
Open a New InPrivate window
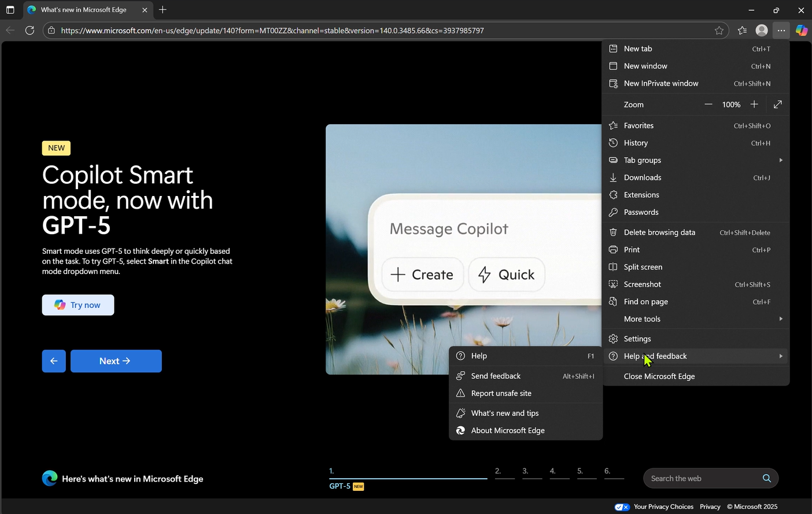tap(695, 83)
